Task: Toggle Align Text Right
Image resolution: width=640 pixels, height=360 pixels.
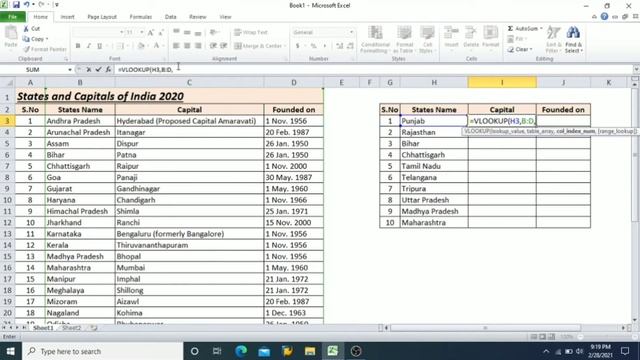Action: point(198,46)
